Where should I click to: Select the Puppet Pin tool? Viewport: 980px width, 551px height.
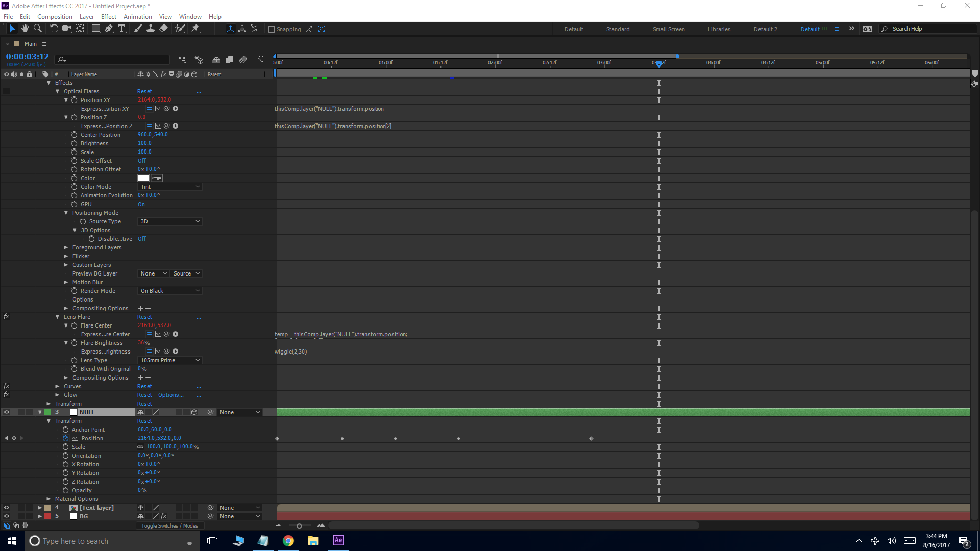[x=195, y=29]
